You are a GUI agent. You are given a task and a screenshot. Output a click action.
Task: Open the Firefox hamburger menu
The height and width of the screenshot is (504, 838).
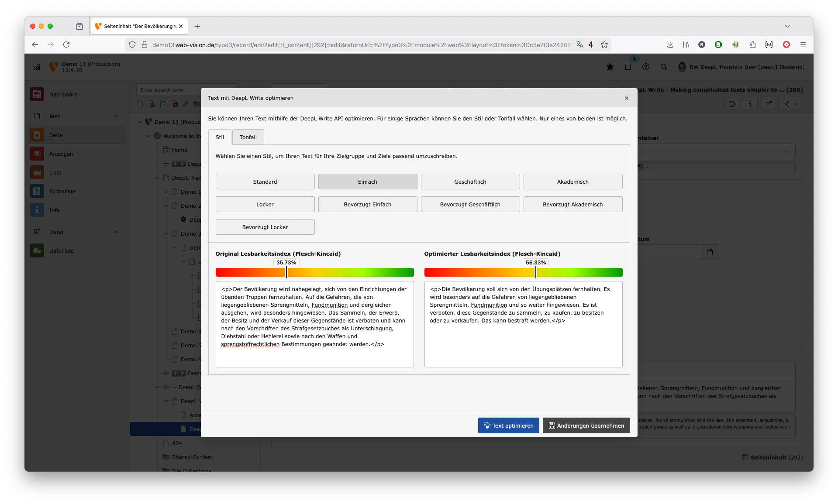point(803,45)
